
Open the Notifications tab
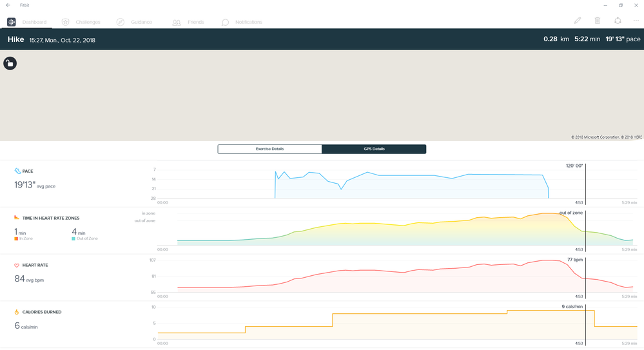pyautogui.click(x=242, y=22)
